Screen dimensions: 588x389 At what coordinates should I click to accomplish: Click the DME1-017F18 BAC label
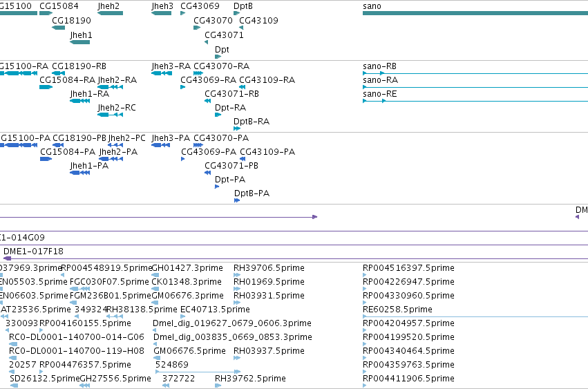point(33,252)
